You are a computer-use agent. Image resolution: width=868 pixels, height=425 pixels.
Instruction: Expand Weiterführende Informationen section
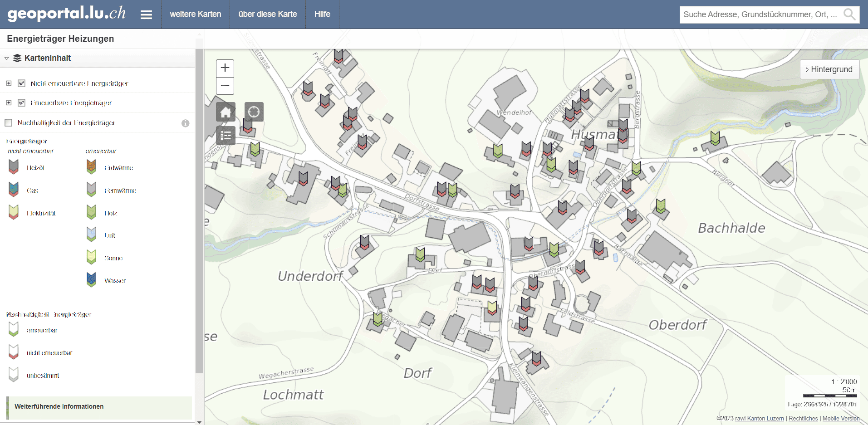coord(100,407)
